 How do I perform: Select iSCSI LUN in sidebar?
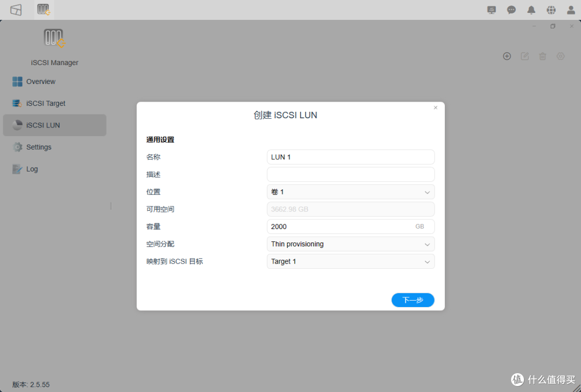pos(54,125)
